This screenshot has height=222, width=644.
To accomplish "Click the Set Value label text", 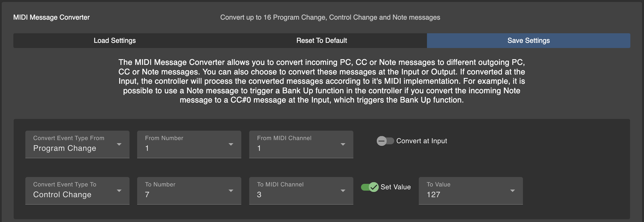I will (396, 187).
